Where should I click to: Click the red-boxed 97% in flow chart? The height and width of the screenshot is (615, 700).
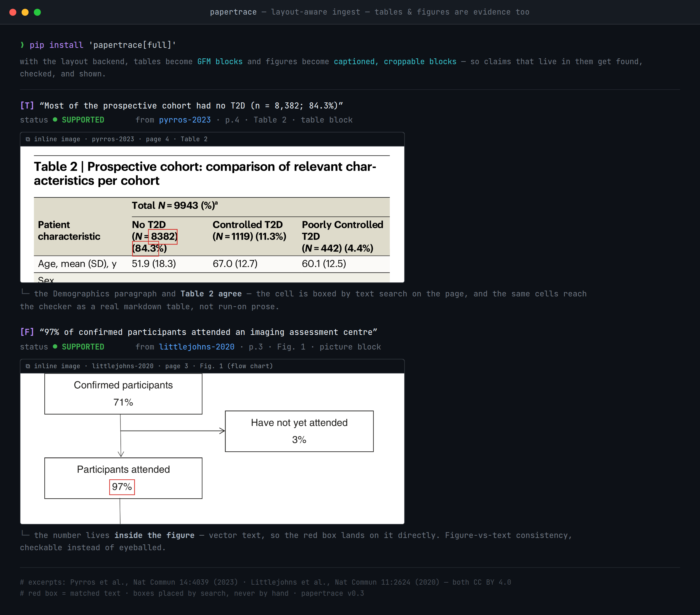pos(122,487)
